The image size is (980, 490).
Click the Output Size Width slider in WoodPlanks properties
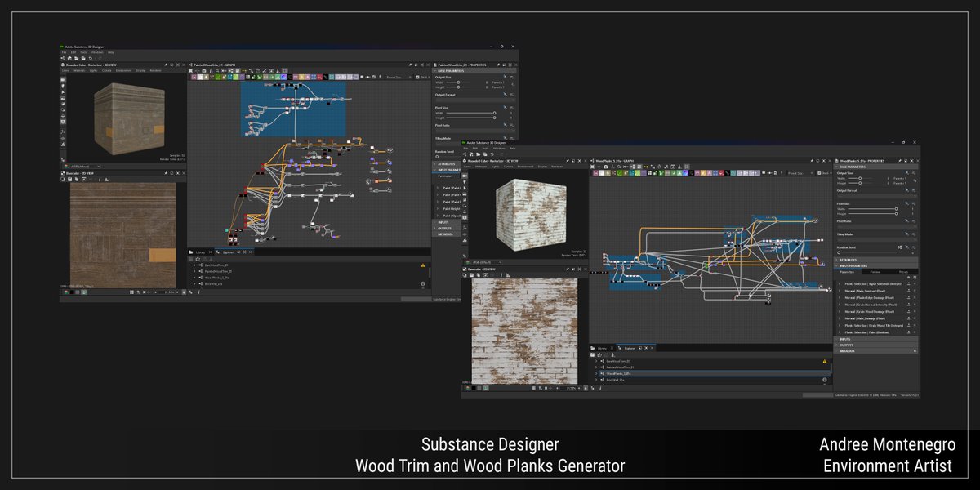tap(860, 178)
